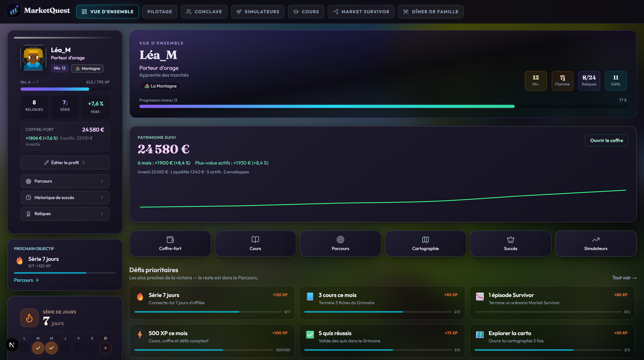The width and height of the screenshot is (644, 360).
Task: Open the Coffre-fort wallet shortcut
Action: point(170,243)
